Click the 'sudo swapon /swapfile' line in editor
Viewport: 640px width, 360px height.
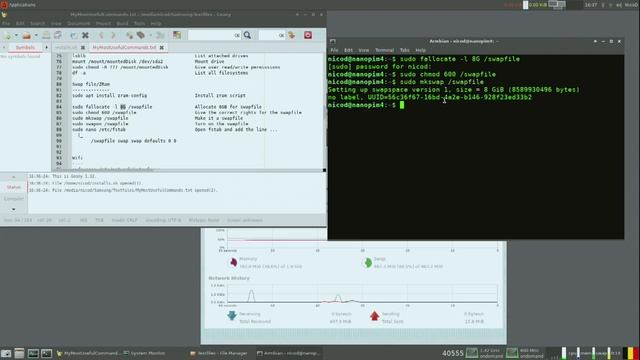point(100,124)
